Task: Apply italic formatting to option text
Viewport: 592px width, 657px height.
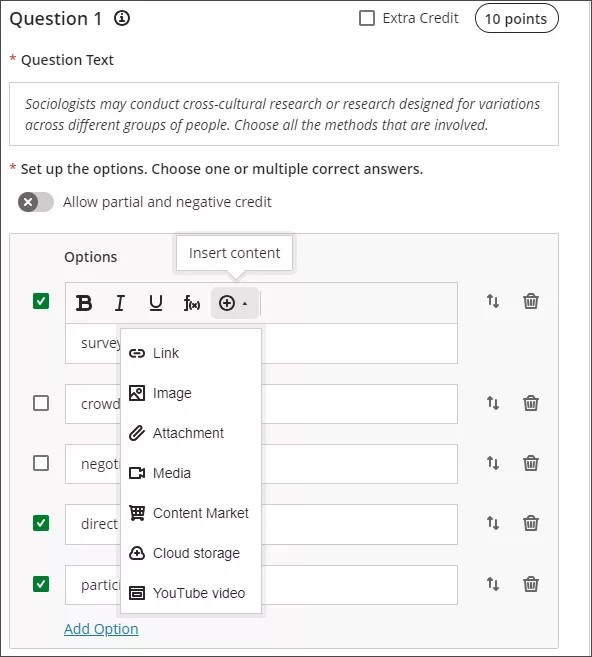Action: click(120, 303)
